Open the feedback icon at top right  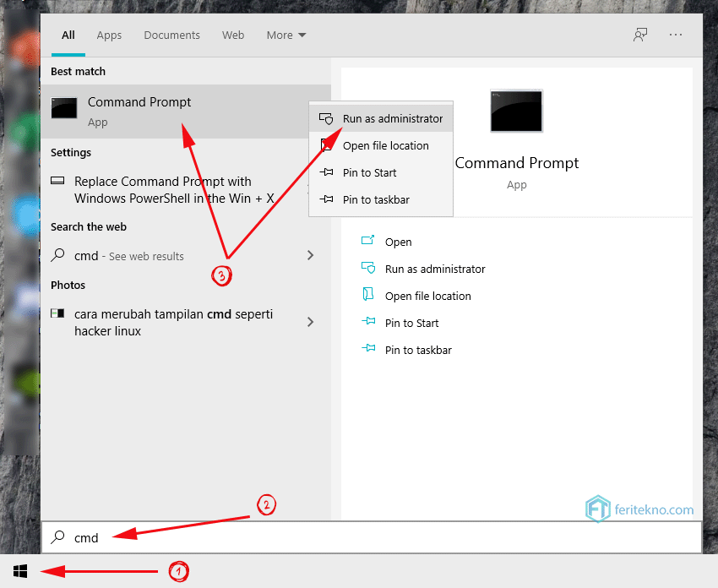click(640, 35)
